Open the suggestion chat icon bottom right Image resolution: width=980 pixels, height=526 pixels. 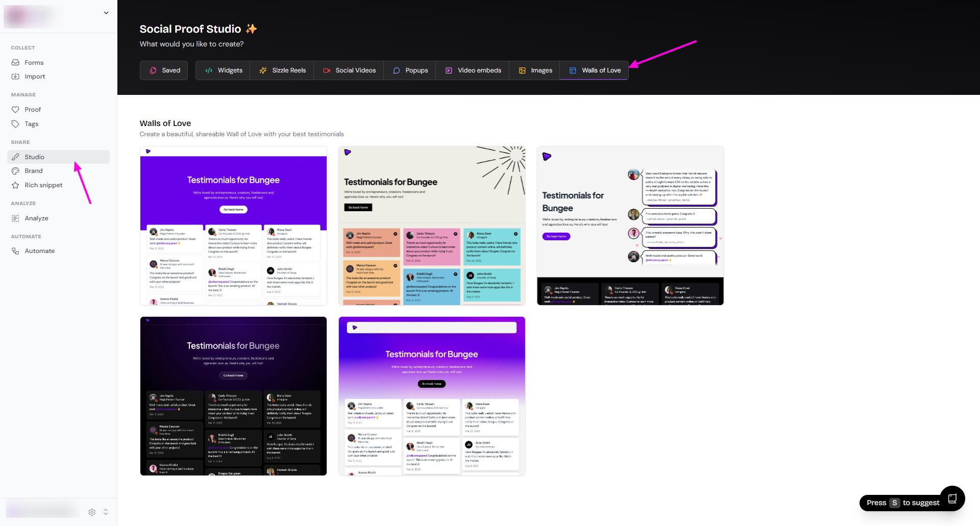pyautogui.click(x=952, y=498)
